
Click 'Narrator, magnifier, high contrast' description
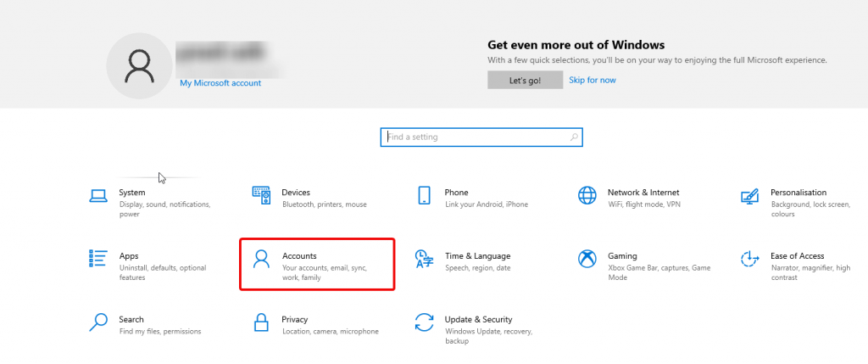coord(810,272)
